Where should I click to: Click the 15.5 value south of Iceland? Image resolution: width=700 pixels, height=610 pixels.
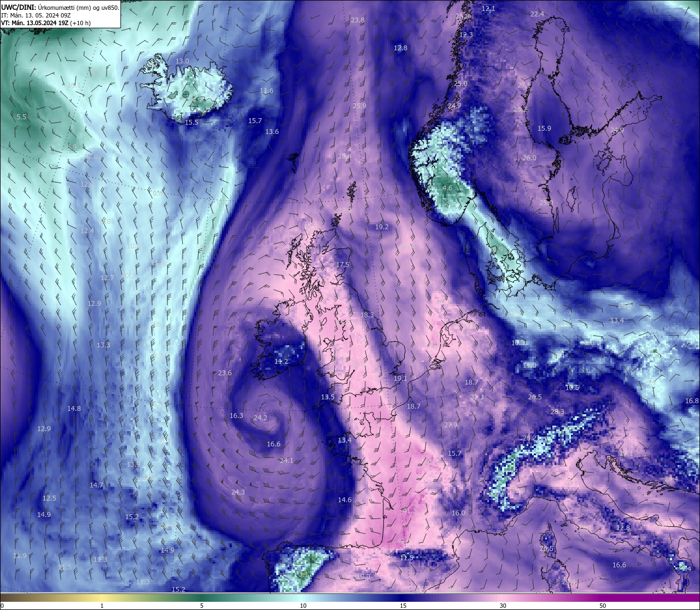click(x=191, y=123)
